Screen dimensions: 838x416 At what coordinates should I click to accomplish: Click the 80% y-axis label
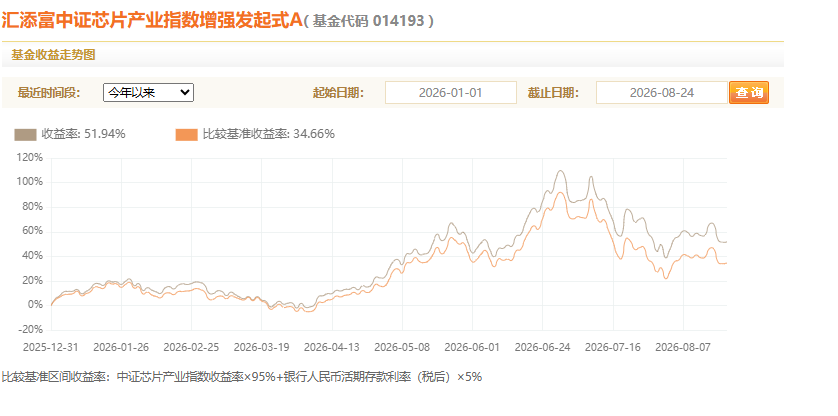click(x=34, y=207)
